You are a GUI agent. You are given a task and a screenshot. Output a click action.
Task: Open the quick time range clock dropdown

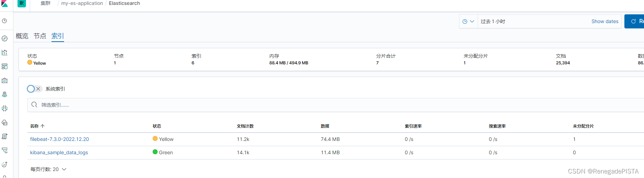468,21
